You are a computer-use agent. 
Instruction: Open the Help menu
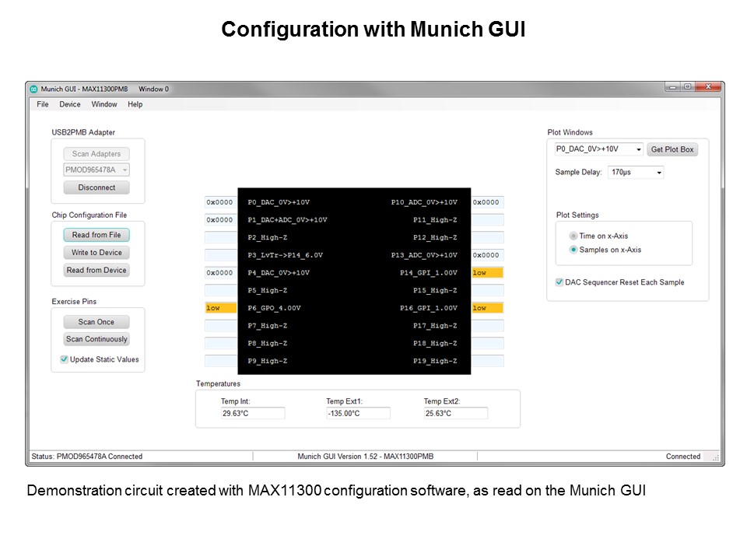135,104
